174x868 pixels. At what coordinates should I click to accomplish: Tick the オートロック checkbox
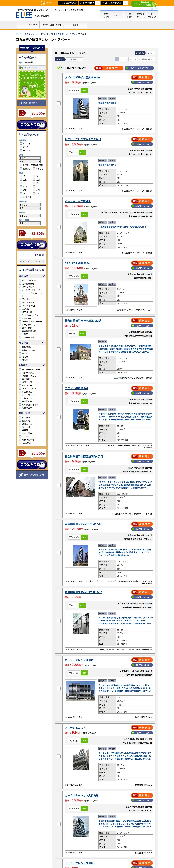20,395
